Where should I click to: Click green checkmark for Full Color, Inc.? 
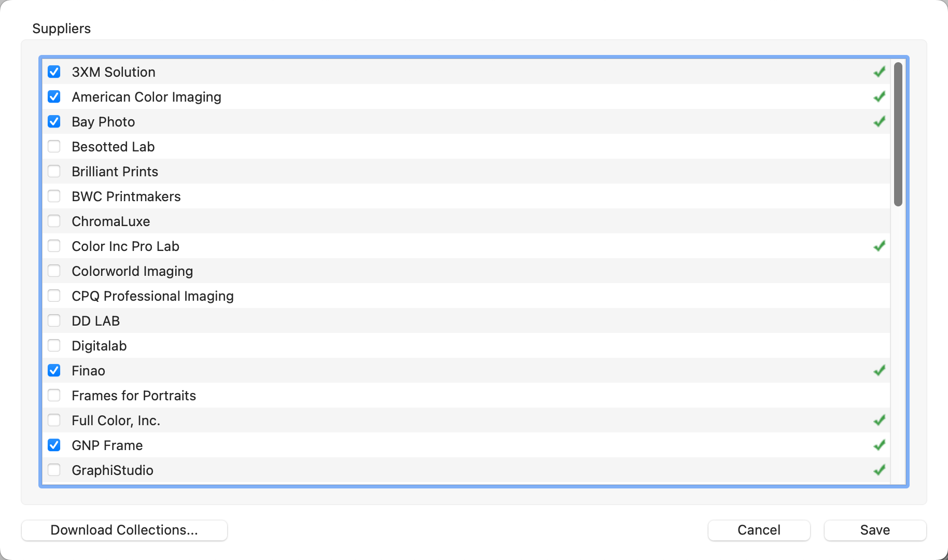[879, 421]
